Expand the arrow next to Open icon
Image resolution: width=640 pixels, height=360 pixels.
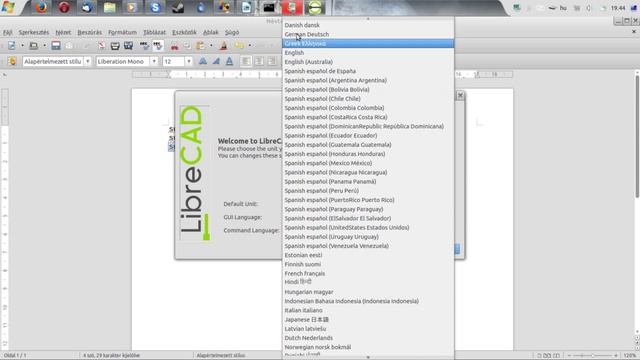pyautogui.click(x=44, y=46)
